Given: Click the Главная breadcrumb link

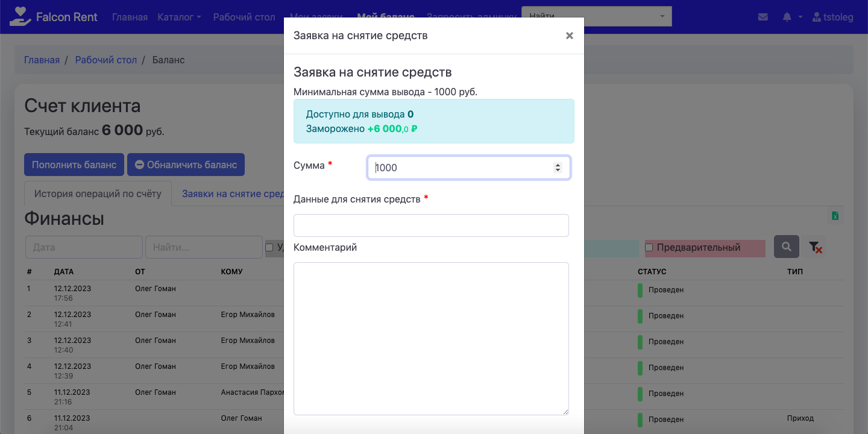Looking at the screenshot, I should tap(42, 60).
